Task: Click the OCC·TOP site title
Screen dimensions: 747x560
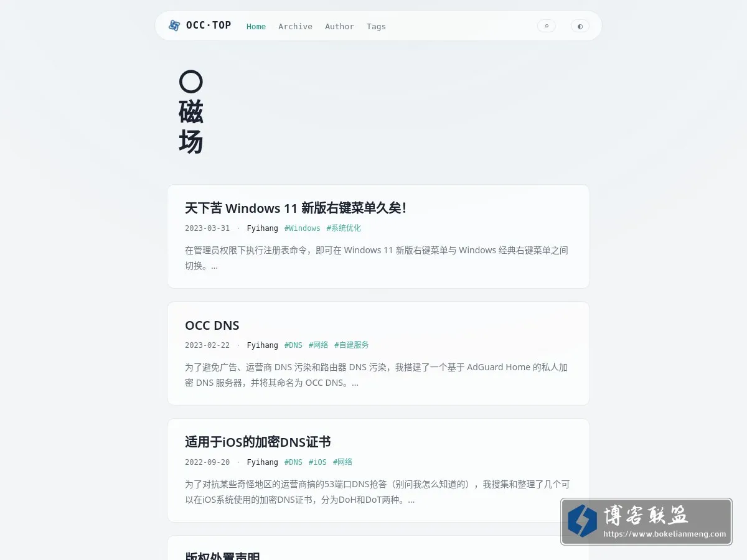Action: pyautogui.click(x=209, y=26)
